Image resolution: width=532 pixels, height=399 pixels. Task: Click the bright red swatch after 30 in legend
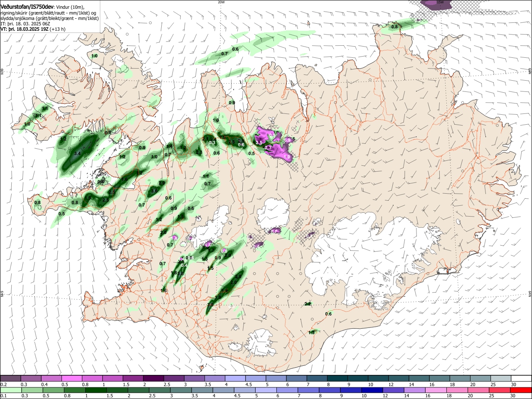(521, 390)
